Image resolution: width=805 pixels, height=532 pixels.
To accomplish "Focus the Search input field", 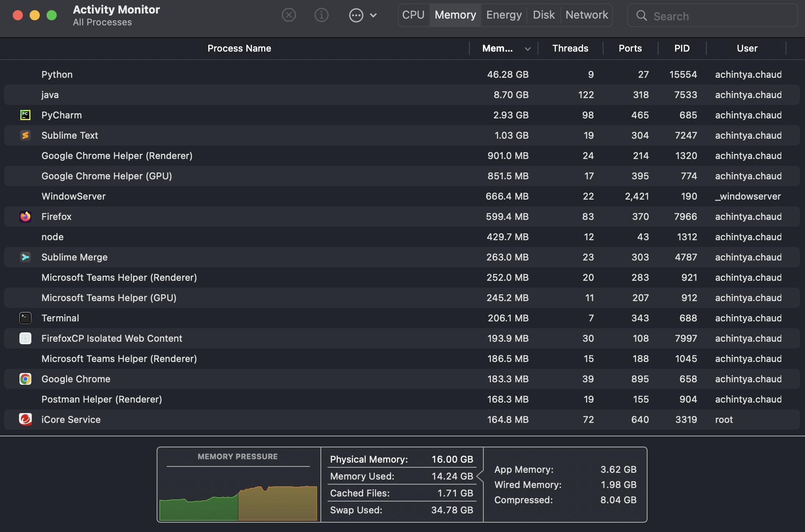I will click(x=713, y=16).
